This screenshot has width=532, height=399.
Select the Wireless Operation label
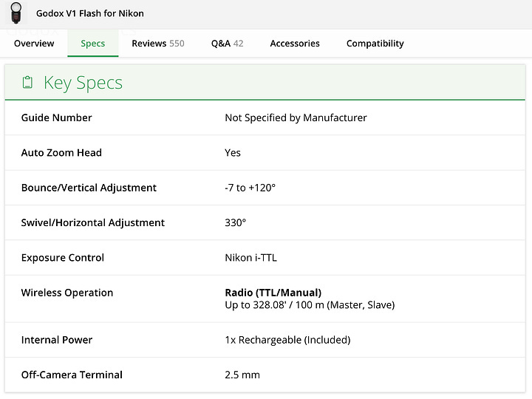[x=67, y=293]
